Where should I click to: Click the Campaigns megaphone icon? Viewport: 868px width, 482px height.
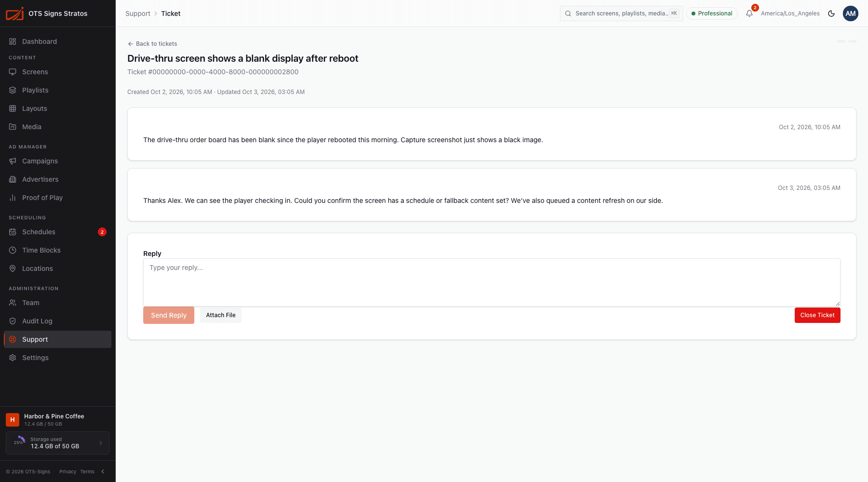[x=13, y=161]
